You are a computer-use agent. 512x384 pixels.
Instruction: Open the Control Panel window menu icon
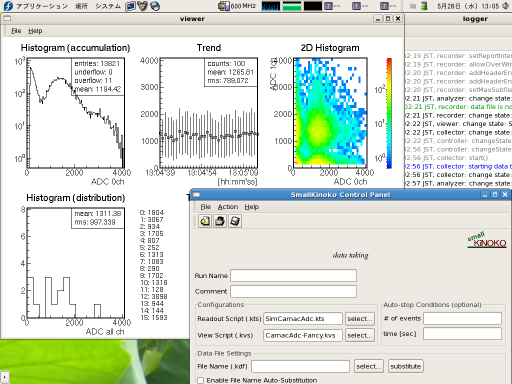coord(196,195)
